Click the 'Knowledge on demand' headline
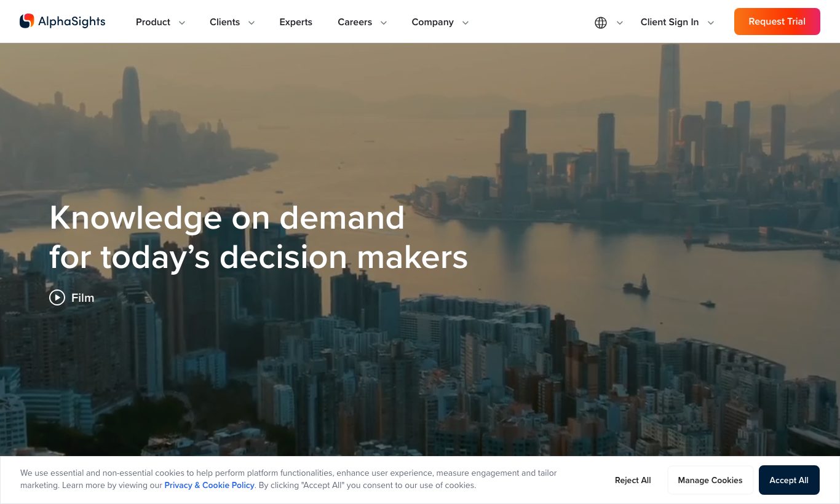840x504 pixels. point(227,218)
